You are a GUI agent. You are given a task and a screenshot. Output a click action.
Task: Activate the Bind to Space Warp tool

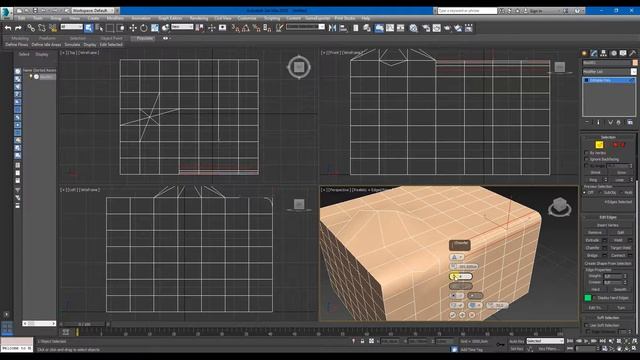53,28
